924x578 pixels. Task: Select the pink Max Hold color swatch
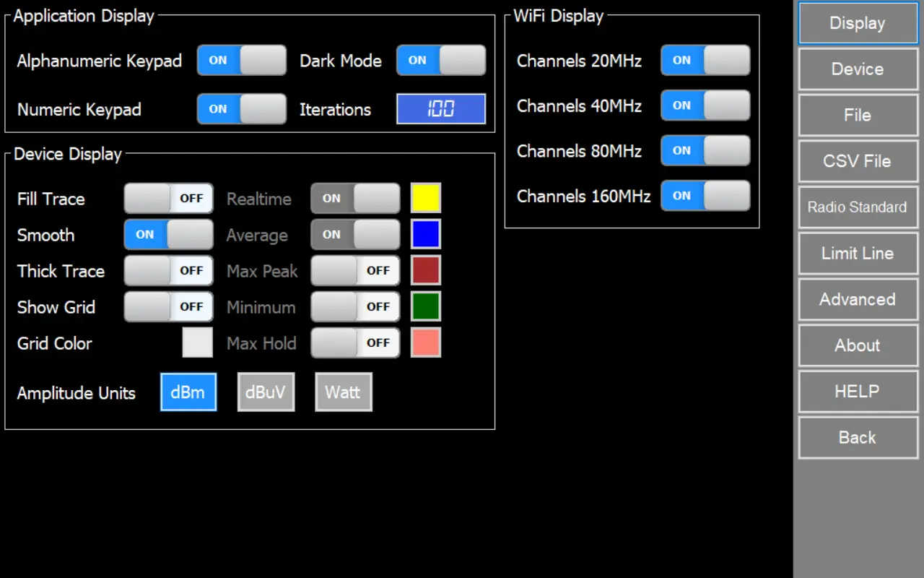[426, 342]
